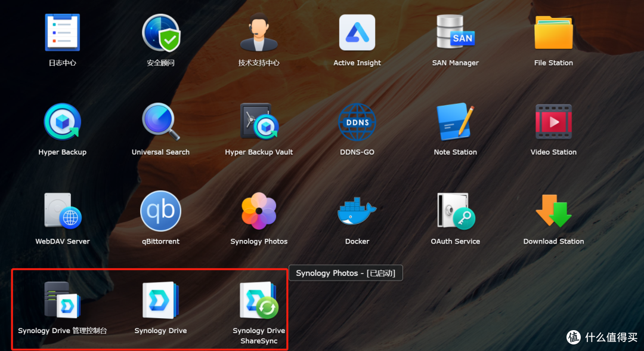Click the "File Station" label text

tap(553, 63)
